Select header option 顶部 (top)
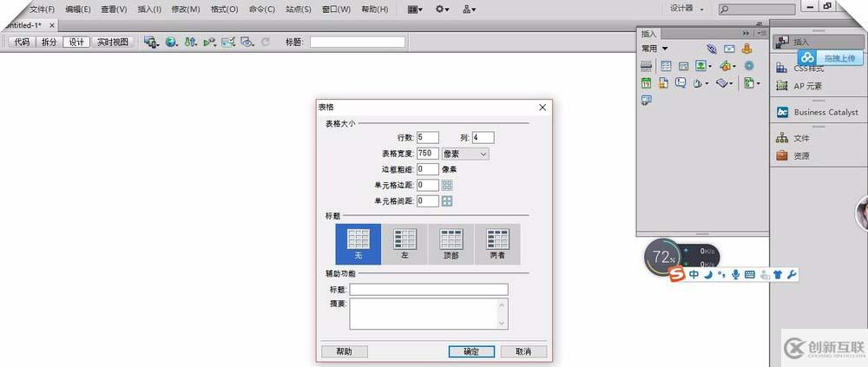Viewport: 868px width, 367px height. 451,244
